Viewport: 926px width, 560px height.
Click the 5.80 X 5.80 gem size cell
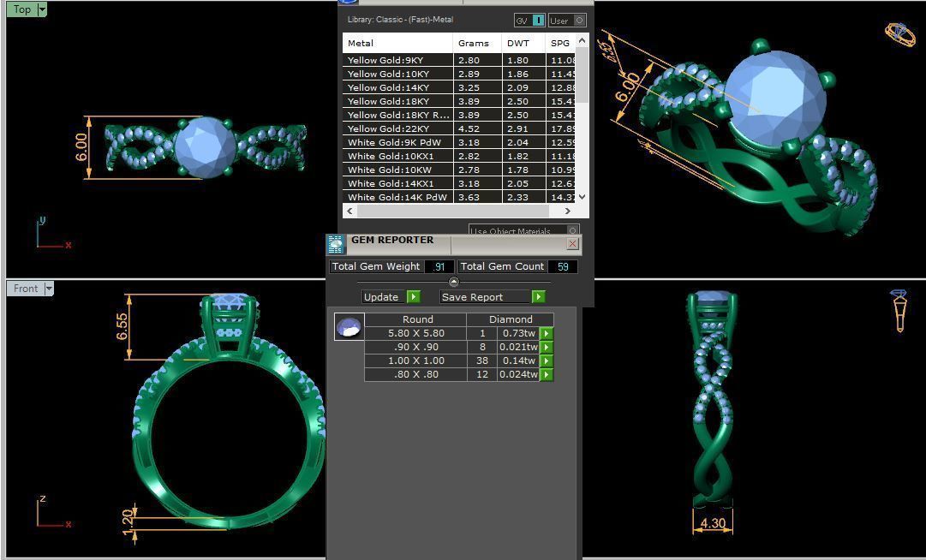[415, 333]
